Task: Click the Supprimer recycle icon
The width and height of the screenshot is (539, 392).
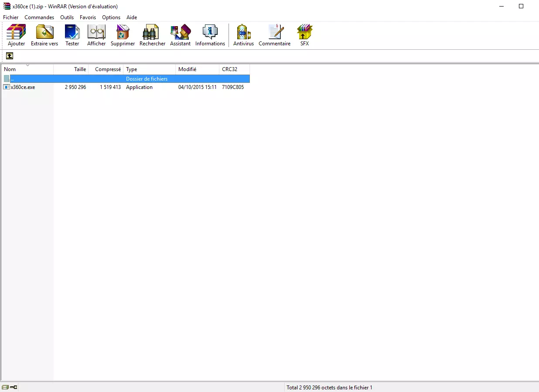Action: coord(123,32)
